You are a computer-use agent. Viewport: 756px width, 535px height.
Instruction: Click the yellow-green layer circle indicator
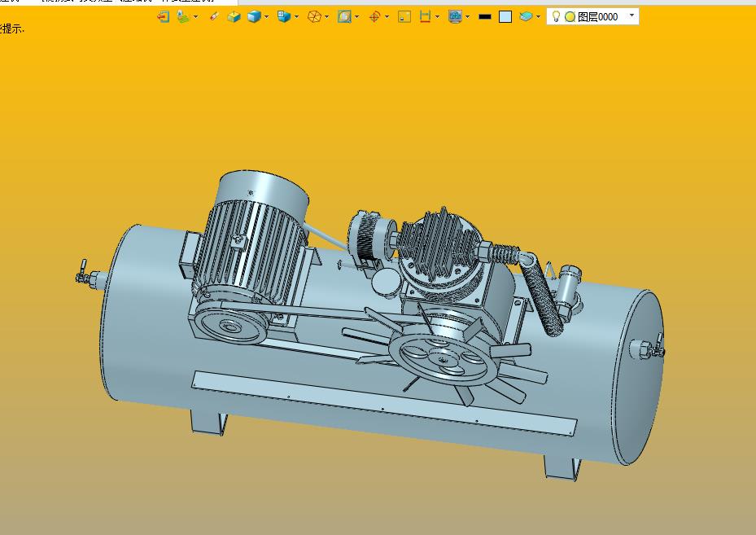coord(570,16)
